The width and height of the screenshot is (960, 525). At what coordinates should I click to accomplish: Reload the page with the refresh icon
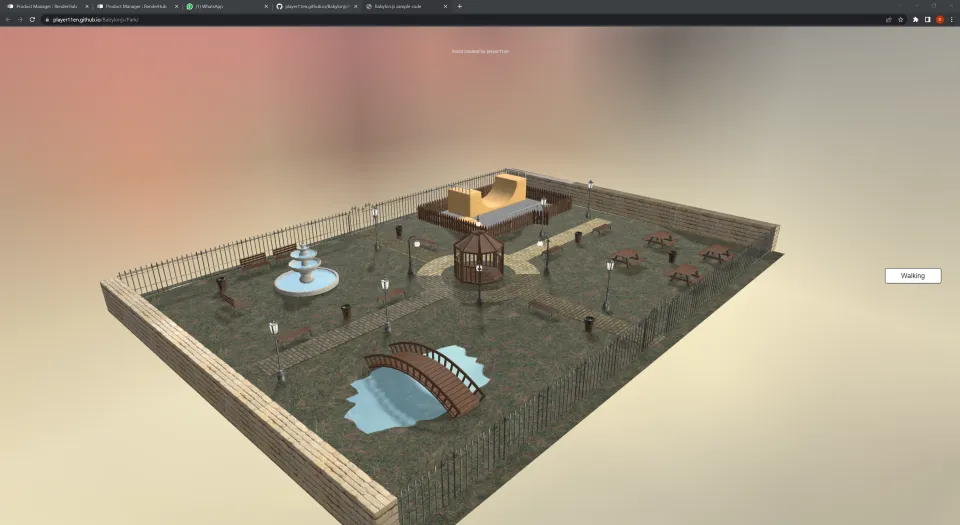point(32,19)
